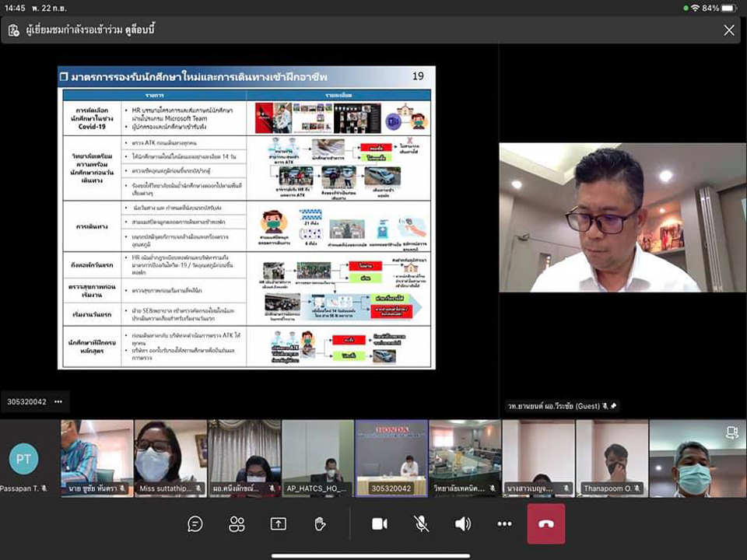Dismiss the lobby notification banner
The height and width of the screenshot is (560, 747).
pos(729,30)
